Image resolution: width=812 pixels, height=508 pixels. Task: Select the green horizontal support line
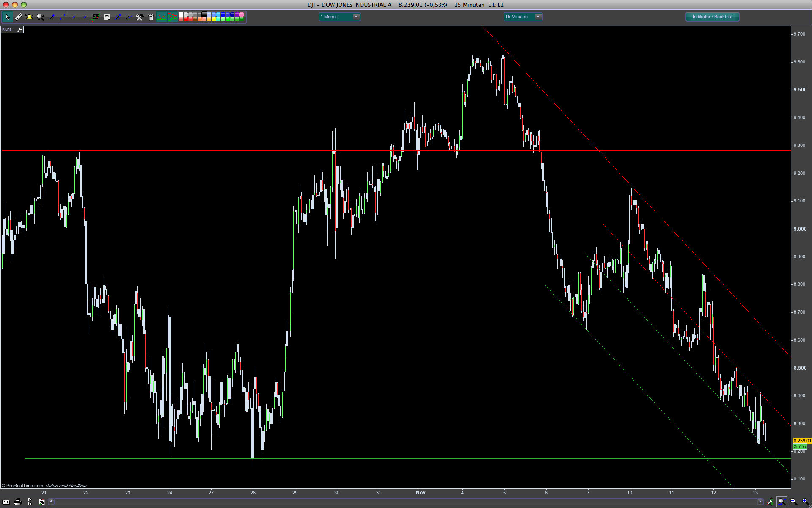pos(407,458)
